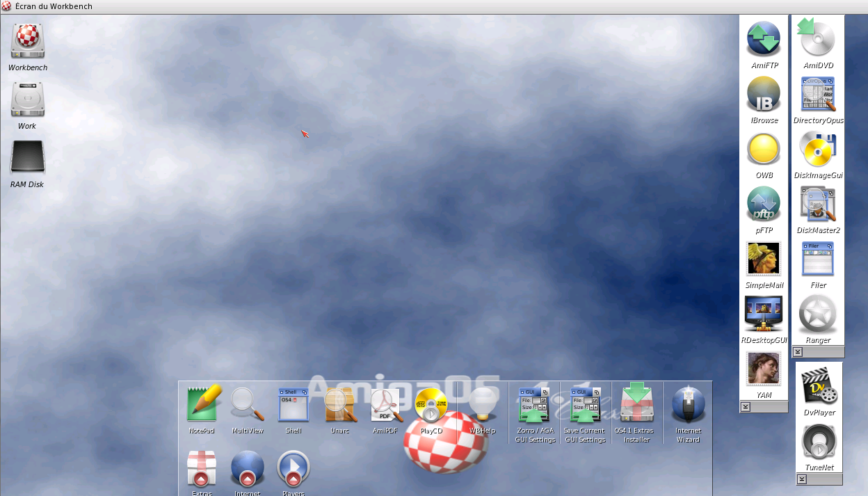Start the Internet Wizard
The width and height of the screenshot is (868, 496).
point(689,405)
